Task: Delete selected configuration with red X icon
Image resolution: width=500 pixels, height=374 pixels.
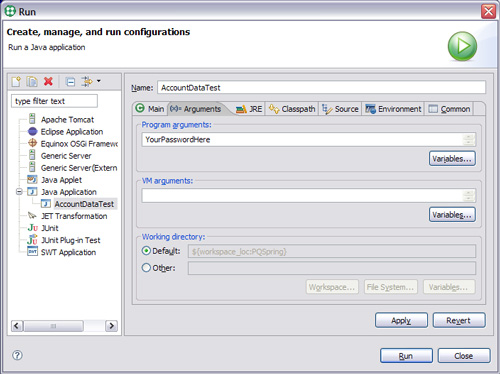Action: point(48,81)
